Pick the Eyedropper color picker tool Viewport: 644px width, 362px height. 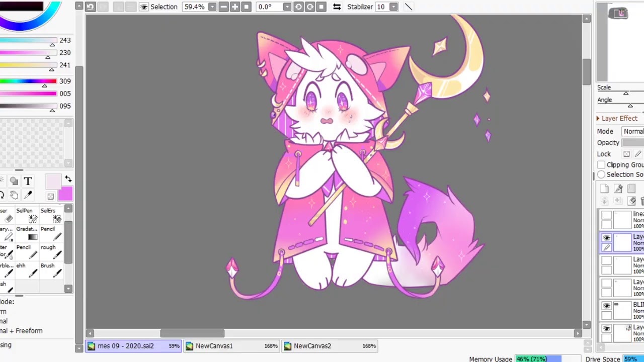(x=28, y=195)
